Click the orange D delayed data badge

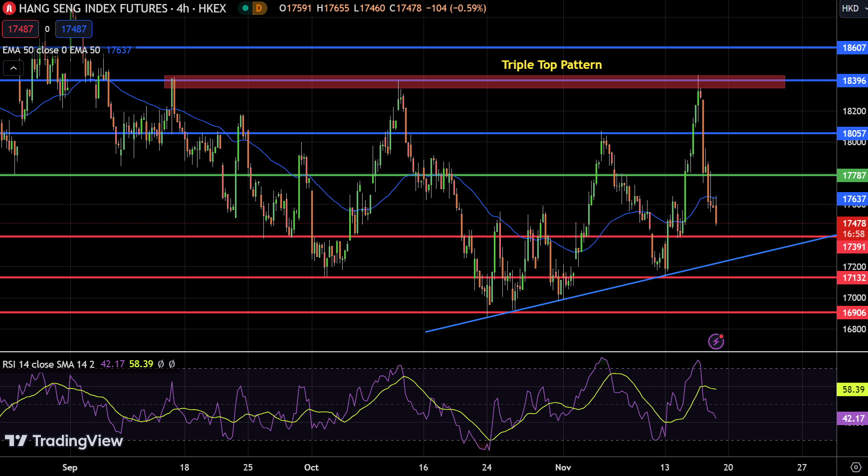(259, 8)
